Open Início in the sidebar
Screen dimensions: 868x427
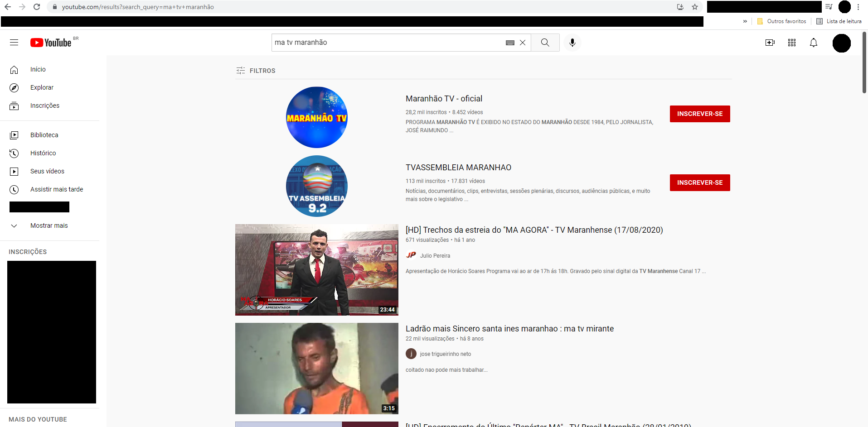[x=50, y=69]
